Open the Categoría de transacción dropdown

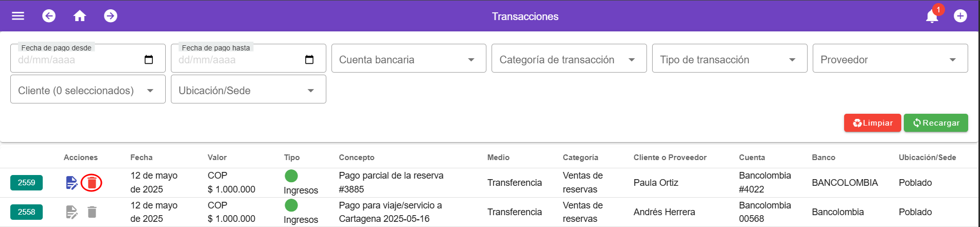[x=569, y=60]
